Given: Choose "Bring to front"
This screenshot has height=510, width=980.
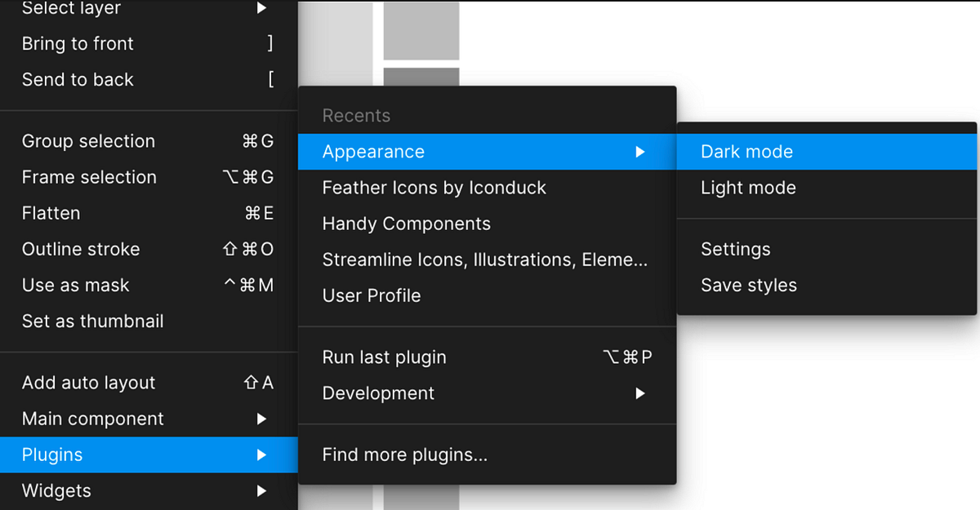Looking at the screenshot, I should (x=78, y=43).
